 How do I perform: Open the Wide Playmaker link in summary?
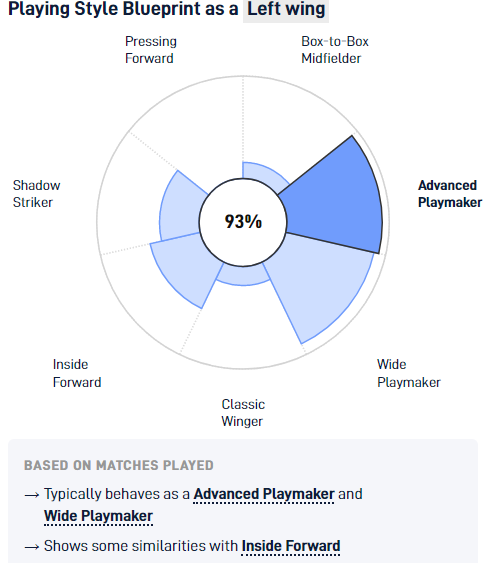(98, 516)
